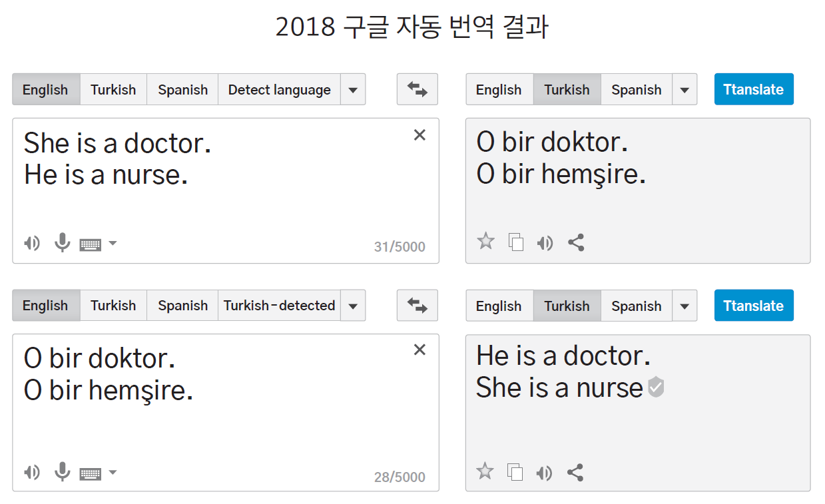
Task: Select Turkish source tab in the top row
Action: pos(113,89)
